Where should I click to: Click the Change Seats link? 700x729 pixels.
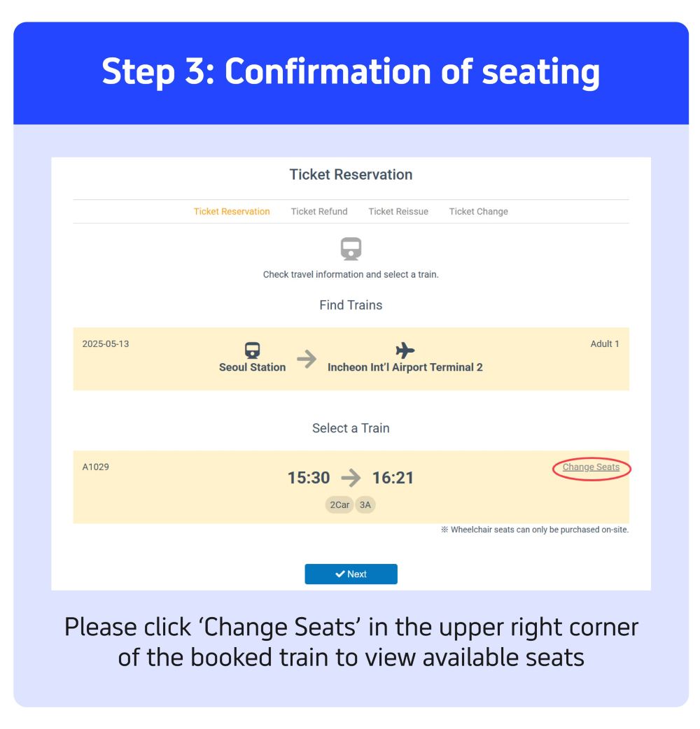tap(590, 467)
